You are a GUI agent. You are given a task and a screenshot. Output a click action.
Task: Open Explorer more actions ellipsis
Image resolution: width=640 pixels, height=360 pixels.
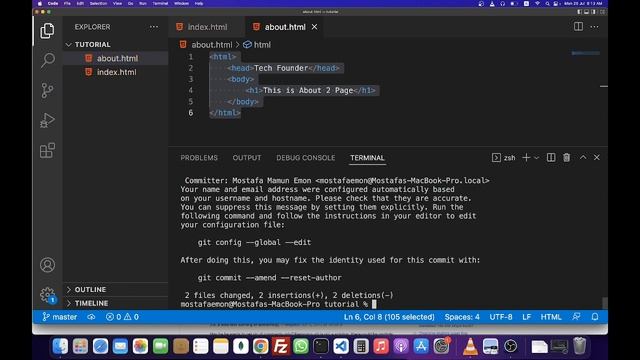[153, 27]
